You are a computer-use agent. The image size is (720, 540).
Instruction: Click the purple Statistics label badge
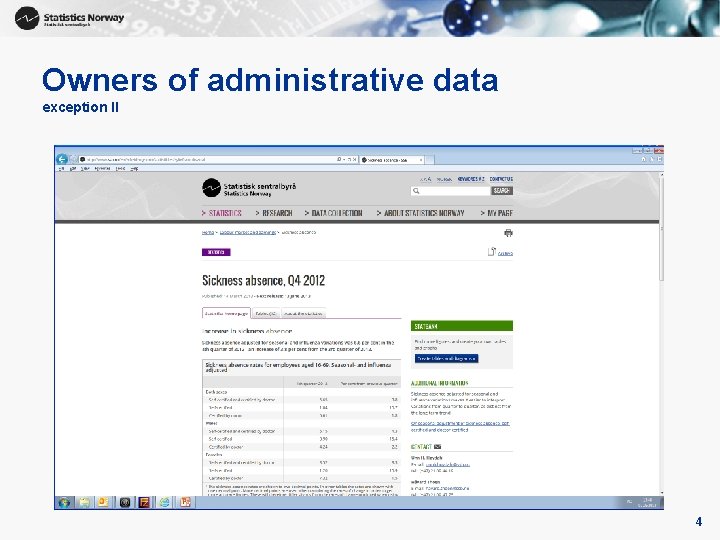point(216,252)
